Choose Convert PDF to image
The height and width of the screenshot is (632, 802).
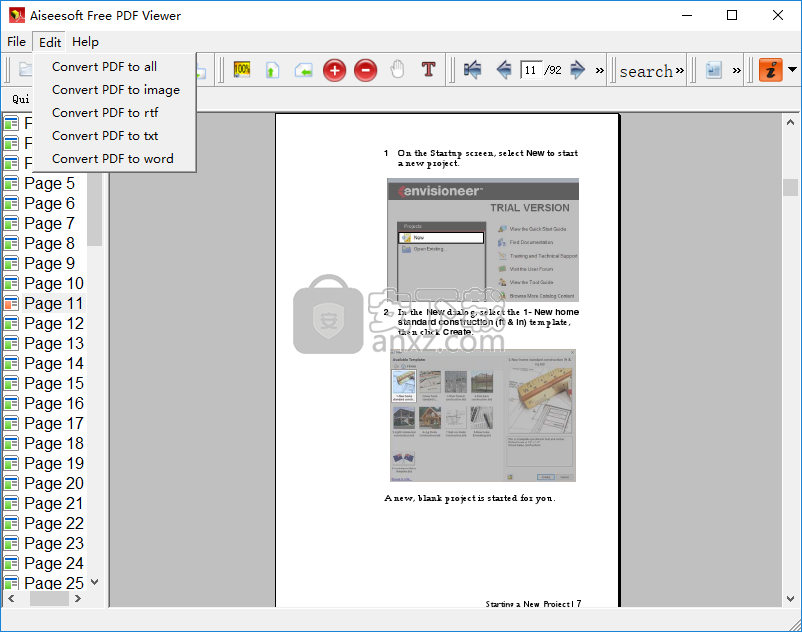pos(115,89)
